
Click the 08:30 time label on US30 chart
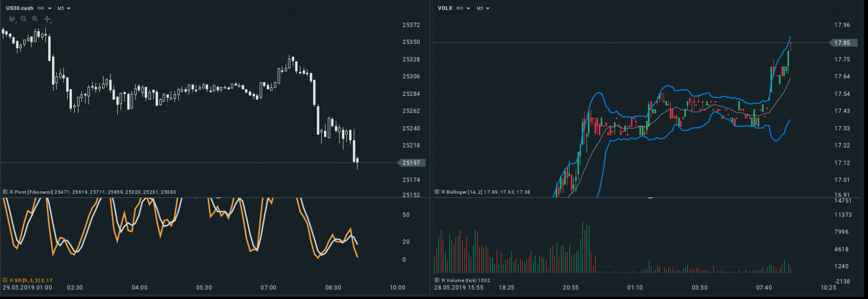333,287
